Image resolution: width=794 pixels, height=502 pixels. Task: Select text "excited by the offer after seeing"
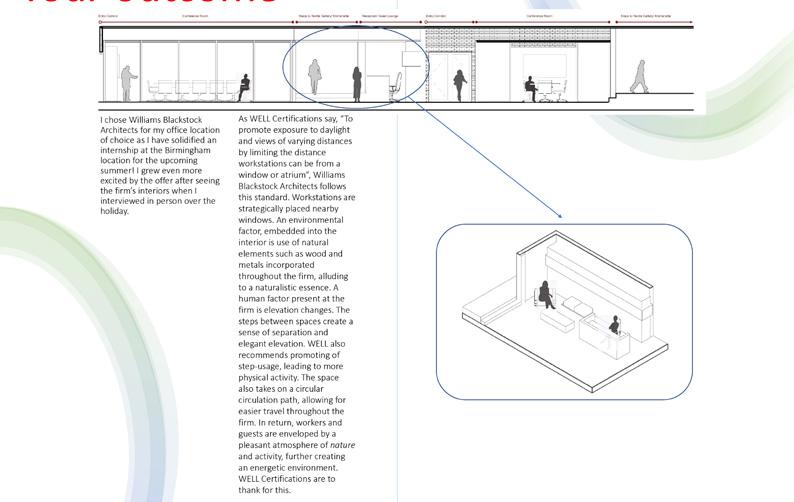[160, 181]
